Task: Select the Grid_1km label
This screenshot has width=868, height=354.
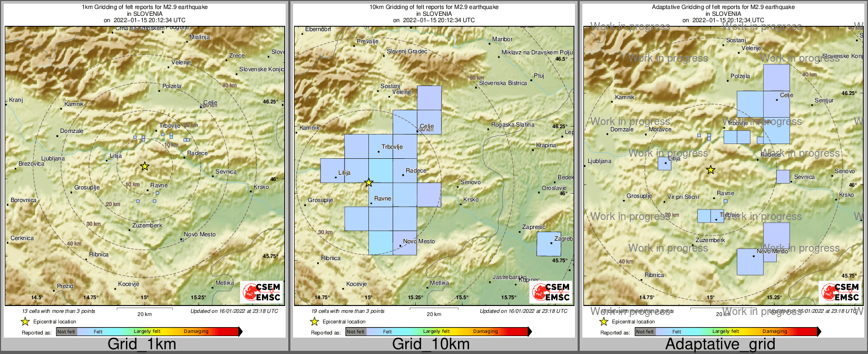Action: tap(142, 344)
